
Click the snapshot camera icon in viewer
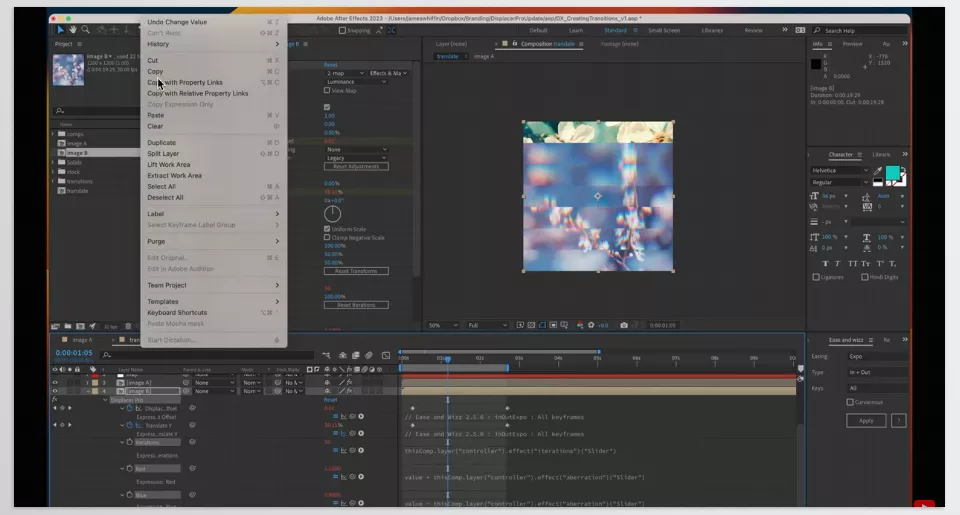click(x=624, y=325)
